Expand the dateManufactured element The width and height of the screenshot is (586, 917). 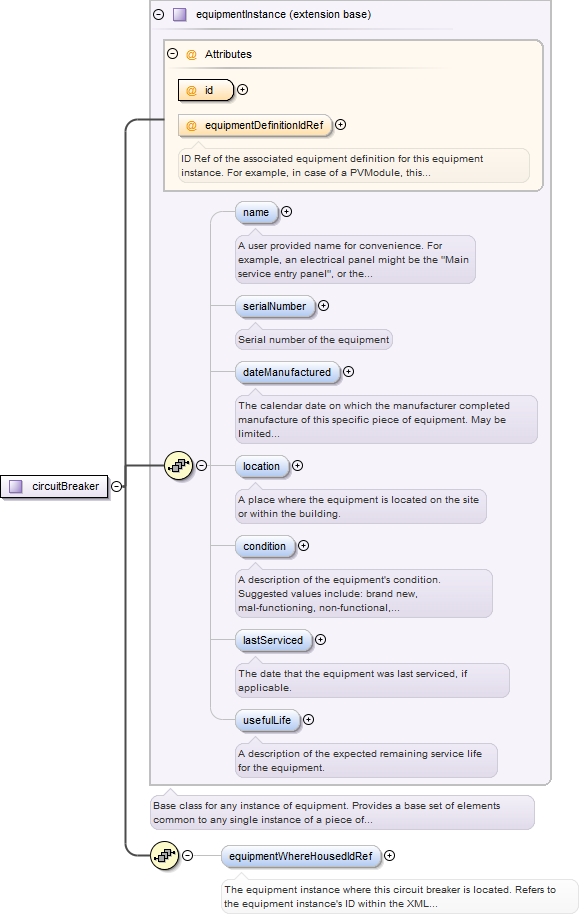(349, 371)
